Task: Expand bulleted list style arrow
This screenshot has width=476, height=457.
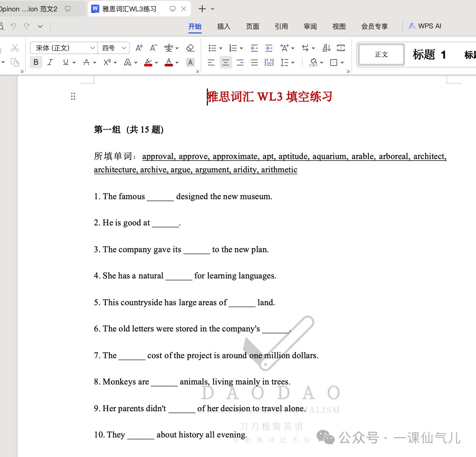Action: (221, 48)
